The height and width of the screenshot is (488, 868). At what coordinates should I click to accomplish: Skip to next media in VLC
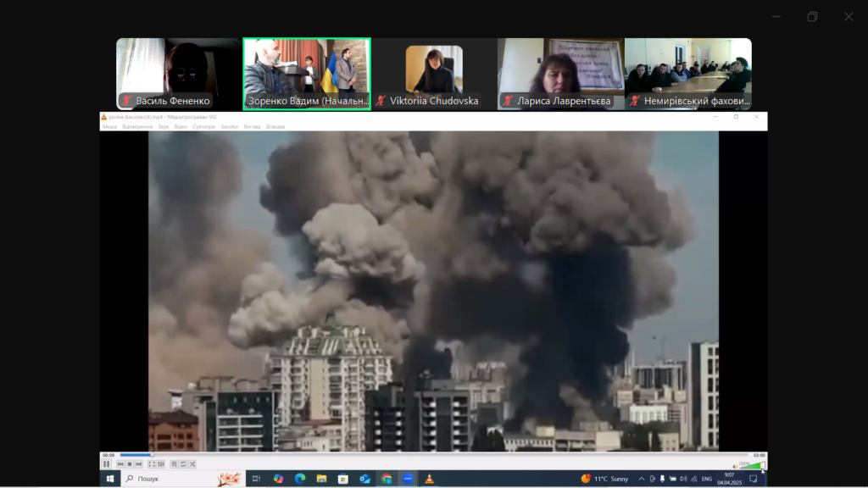click(137, 463)
